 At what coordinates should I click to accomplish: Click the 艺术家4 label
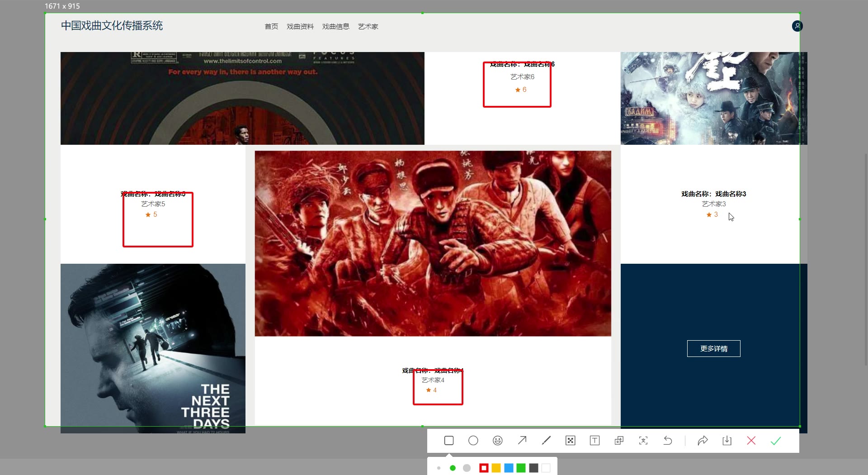click(433, 380)
